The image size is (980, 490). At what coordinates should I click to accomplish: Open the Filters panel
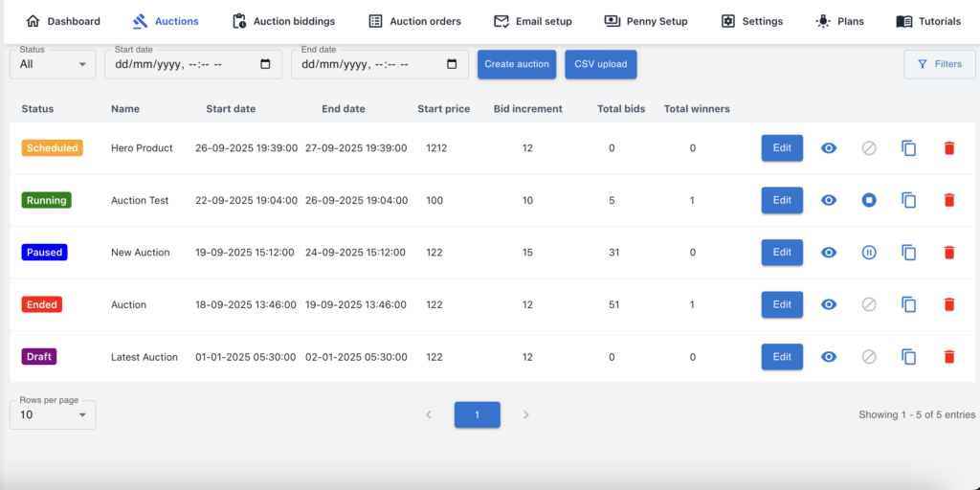pos(939,64)
